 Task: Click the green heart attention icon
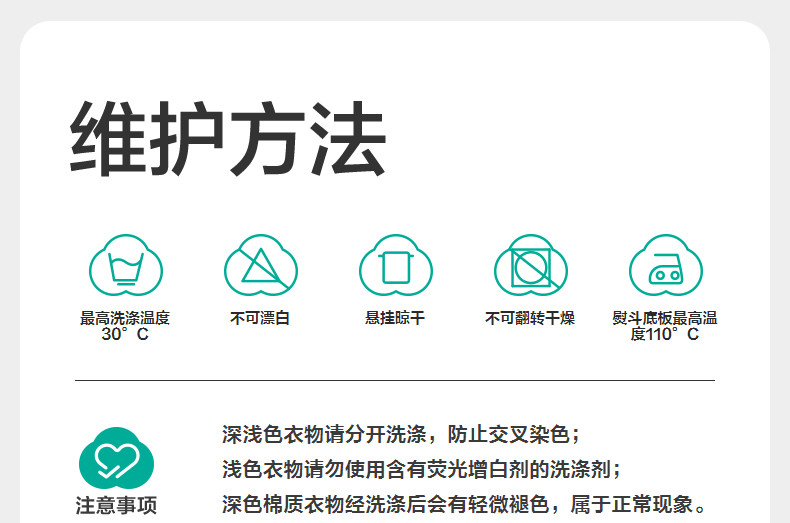(x=116, y=460)
